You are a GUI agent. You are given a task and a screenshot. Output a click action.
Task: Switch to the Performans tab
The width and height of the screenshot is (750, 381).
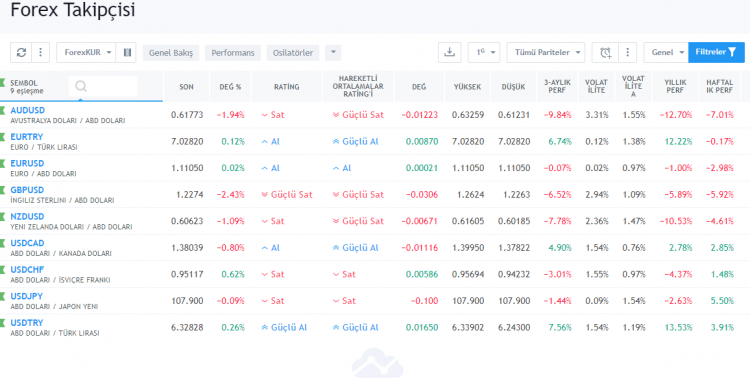coord(233,53)
